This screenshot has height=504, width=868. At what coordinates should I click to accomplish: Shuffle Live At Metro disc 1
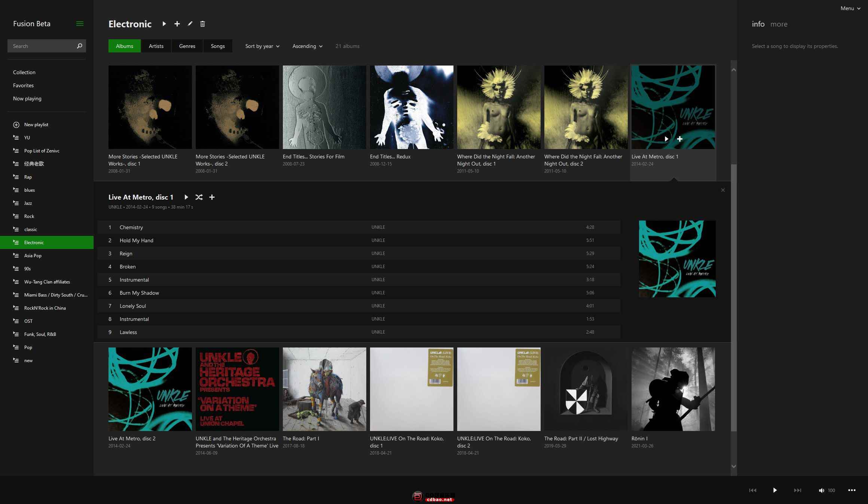click(199, 197)
